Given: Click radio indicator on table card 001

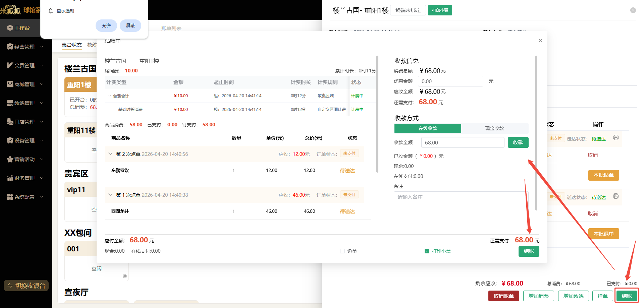Looking at the screenshot, I should point(125,276).
